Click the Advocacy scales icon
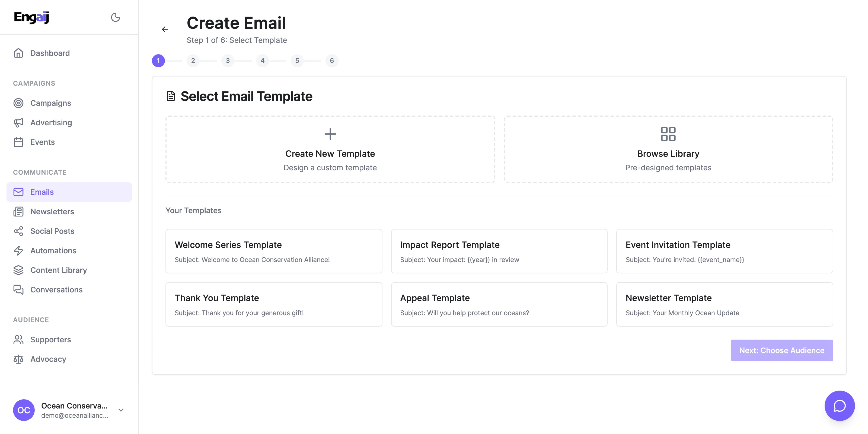Viewport: 868px width, 434px height. pos(18,359)
